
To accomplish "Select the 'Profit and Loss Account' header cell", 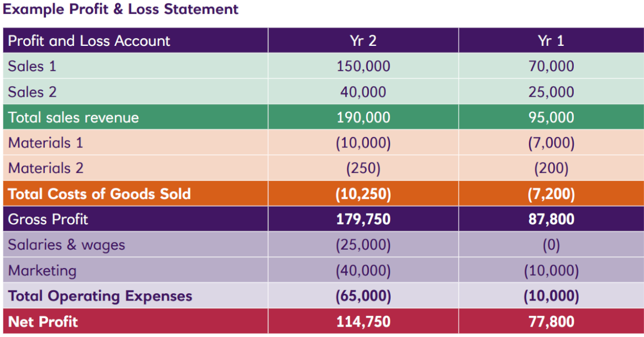I will (x=89, y=41).
